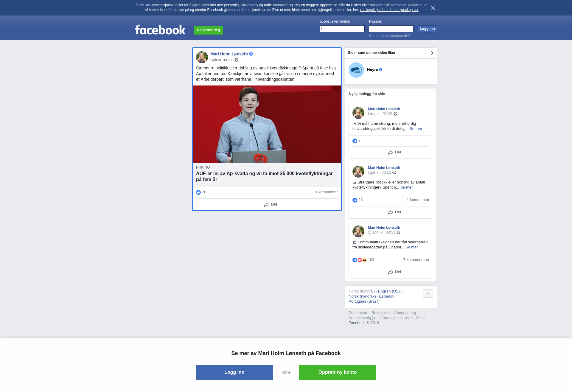Click sidebar author name on the kvoteflyktninger post
572x392 pixels.
pyautogui.click(x=384, y=168)
